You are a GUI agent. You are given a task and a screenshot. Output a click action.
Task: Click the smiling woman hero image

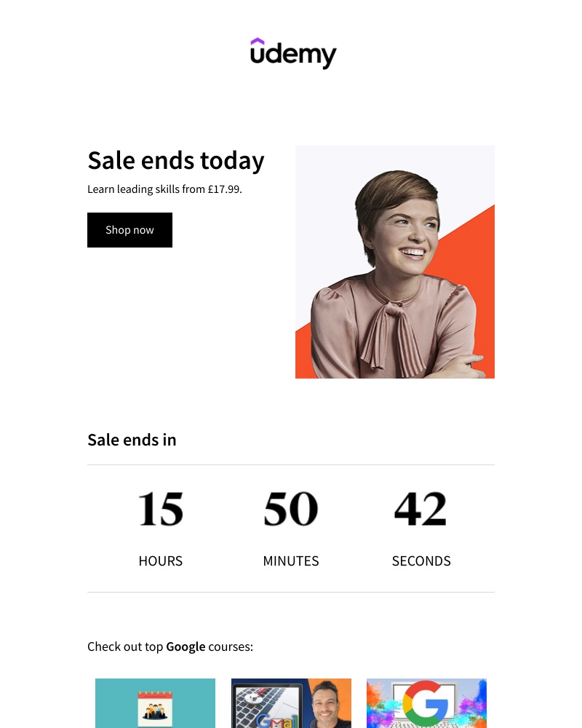pyautogui.click(x=395, y=262)
